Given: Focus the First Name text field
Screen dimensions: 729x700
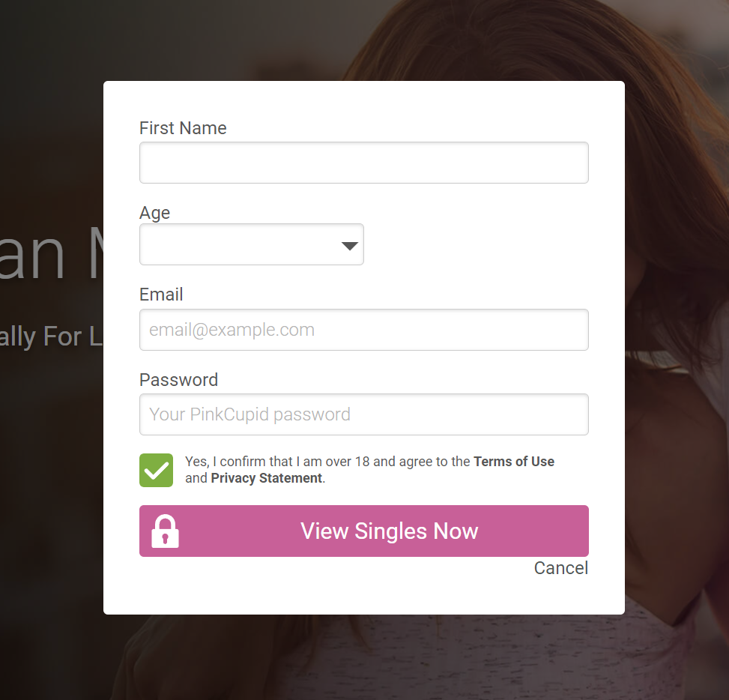Looking at the screenshot, I should tap(364, 163).
